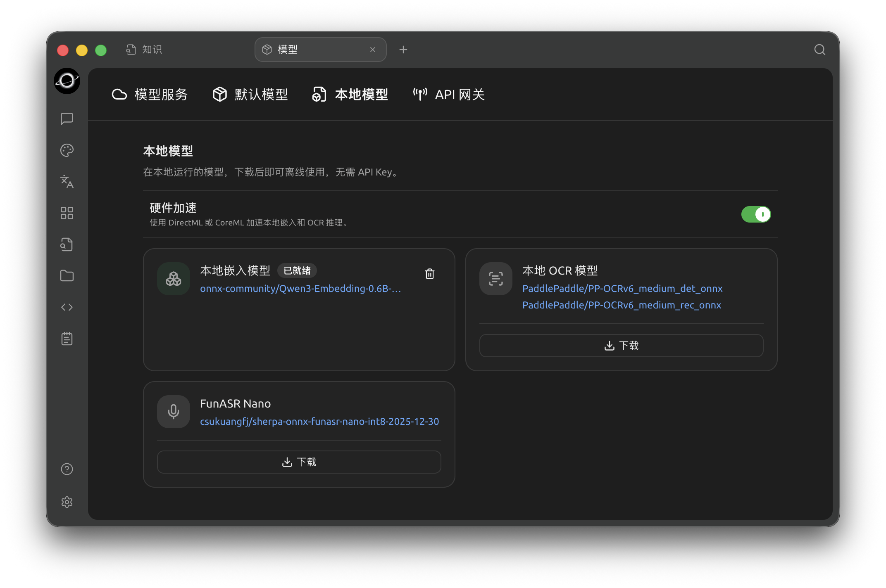Click the 本地嵌入模型 title
Image resolution: width=886 pixels, height=588 pixels.
[235, 270]
